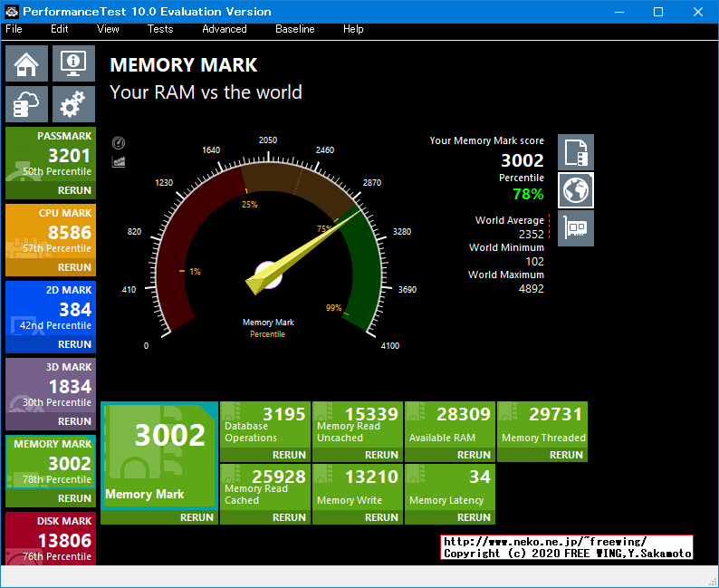This screenshot has width=719, height=588.
Task: Open the cloud baseline manager icon
Action: 27,105
